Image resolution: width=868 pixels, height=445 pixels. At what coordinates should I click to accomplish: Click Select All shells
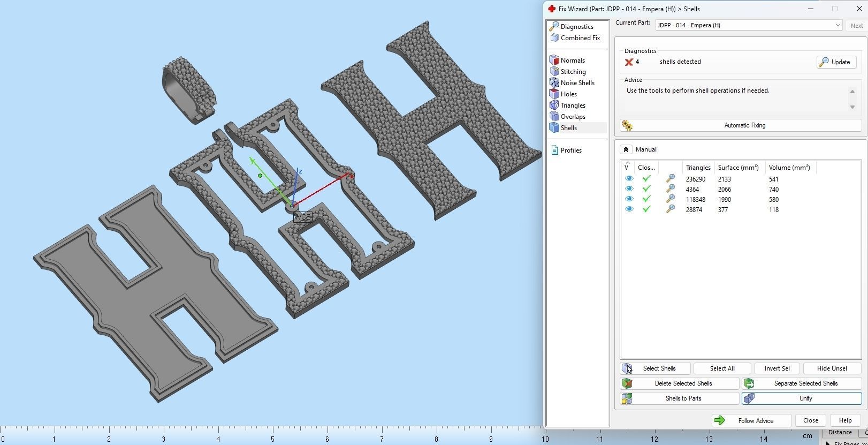coord(722,368)
